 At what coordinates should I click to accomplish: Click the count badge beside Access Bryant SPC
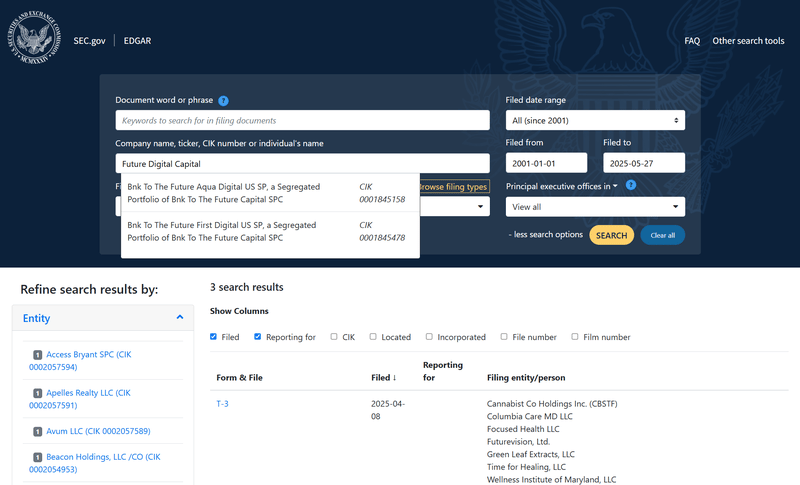[37, 354]
